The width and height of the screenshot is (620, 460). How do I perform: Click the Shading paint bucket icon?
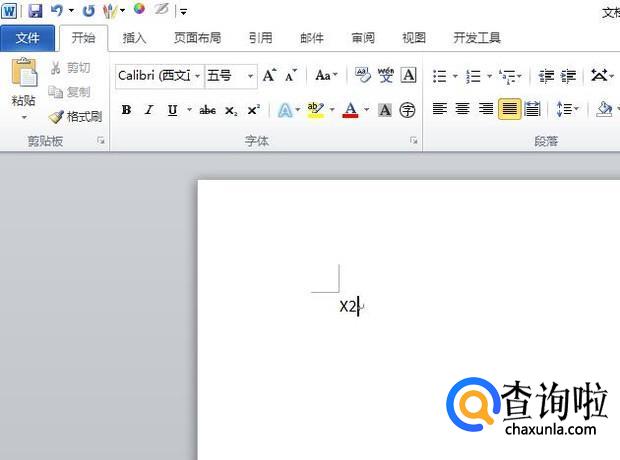pos(604,109)
